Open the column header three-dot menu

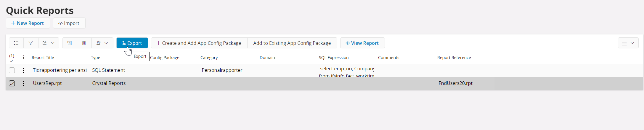[x=23, y=58]
